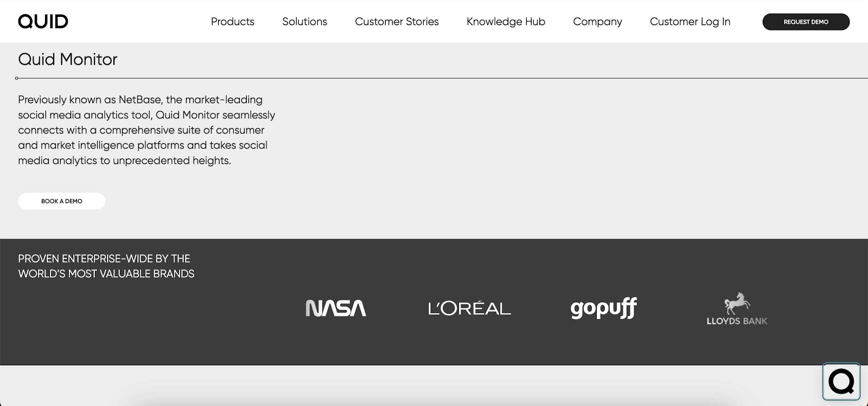This screenshot has width=868, height=406.
Task: Click the Book a Demo button
Action: point(62,201)
